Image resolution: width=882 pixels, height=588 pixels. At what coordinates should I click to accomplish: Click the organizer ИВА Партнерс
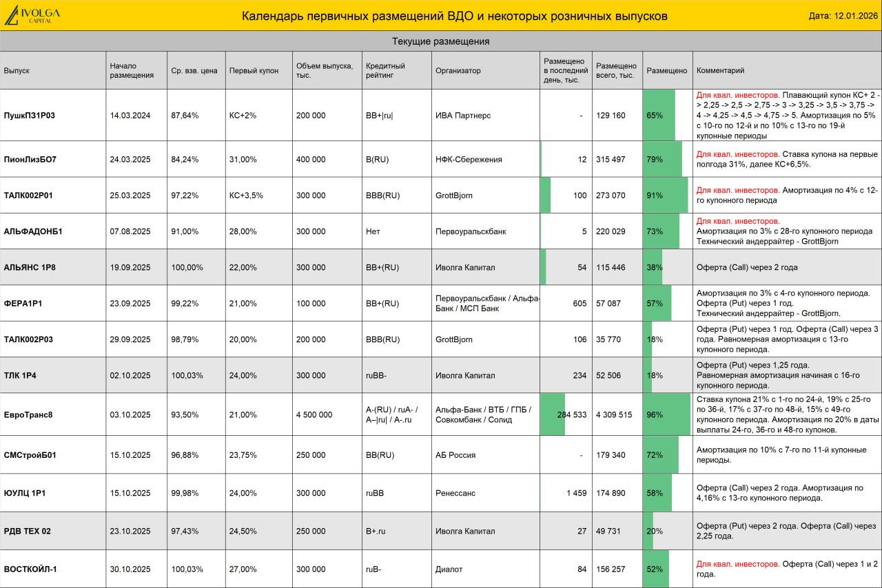[463, 115]
